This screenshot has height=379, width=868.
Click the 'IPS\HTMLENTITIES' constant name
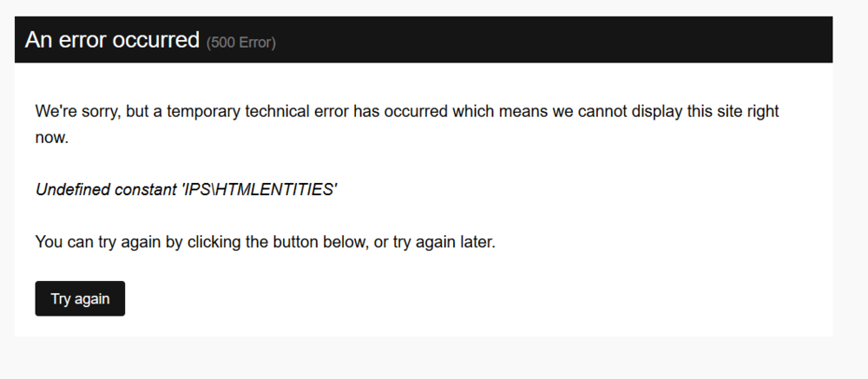(x=260, y=190)
